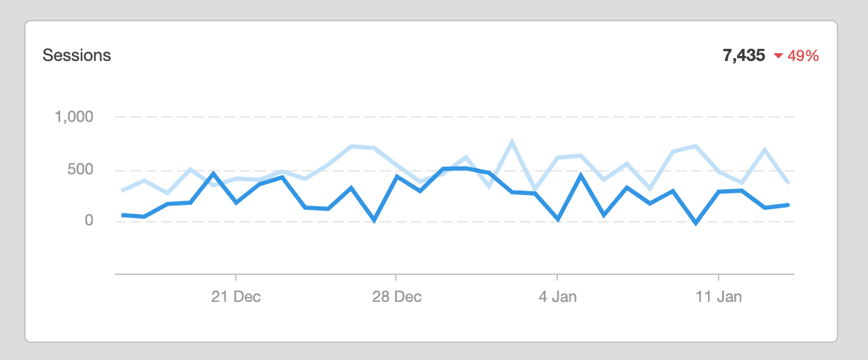Select the "11 Jan" date label
Screen dimensions: 868x360
(x=719, y=296)
